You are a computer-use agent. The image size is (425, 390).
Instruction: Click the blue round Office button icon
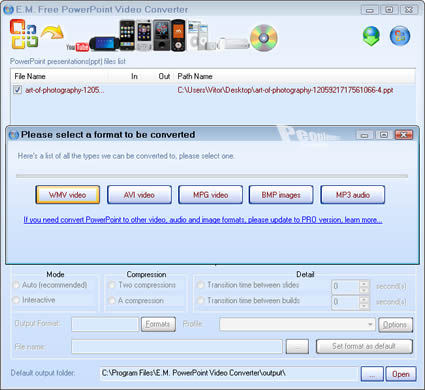click(x=400, y=36)
